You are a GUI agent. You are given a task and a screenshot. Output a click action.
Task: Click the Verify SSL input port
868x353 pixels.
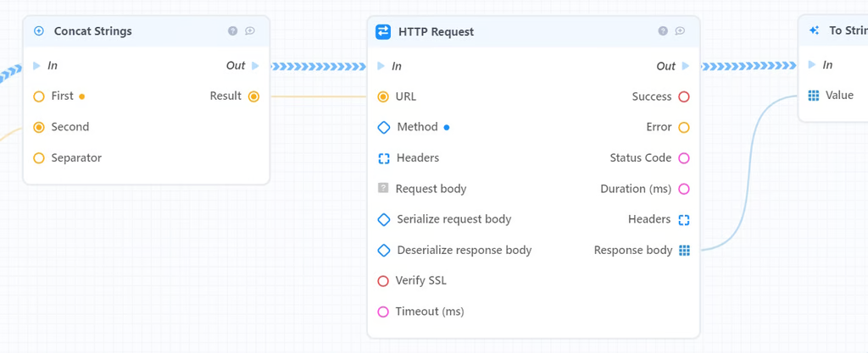(x=383, y=281)
